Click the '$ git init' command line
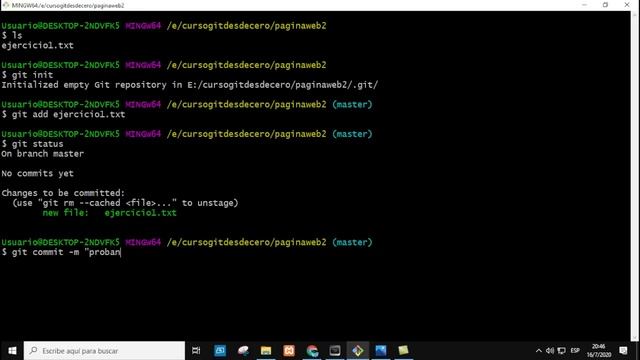The height and width of the screenshot is (360, 640). 27,75
